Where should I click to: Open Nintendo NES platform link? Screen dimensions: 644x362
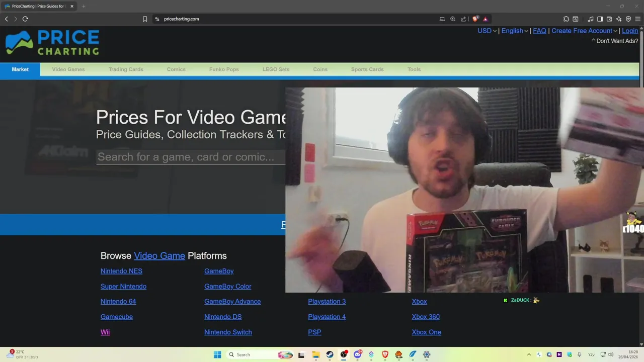tap(121, 271)
